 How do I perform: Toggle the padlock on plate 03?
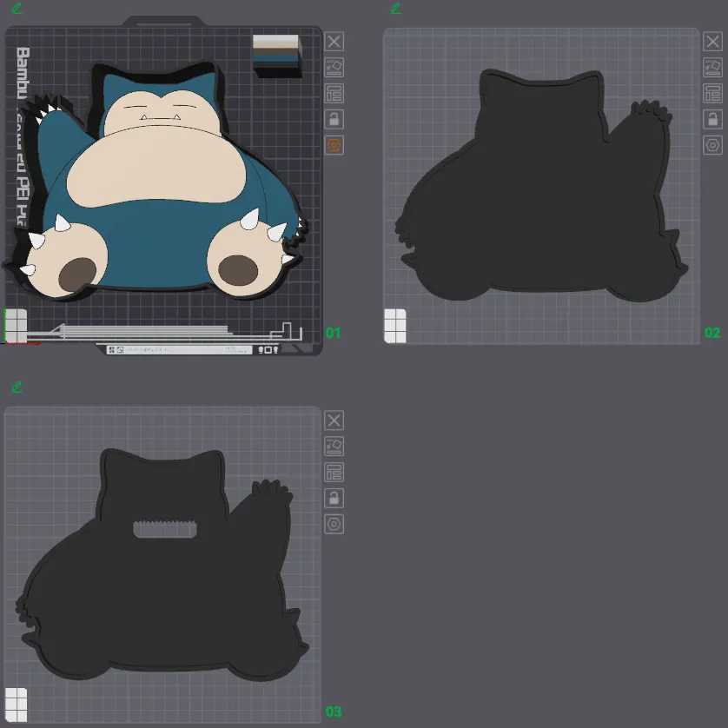point(334,499)
